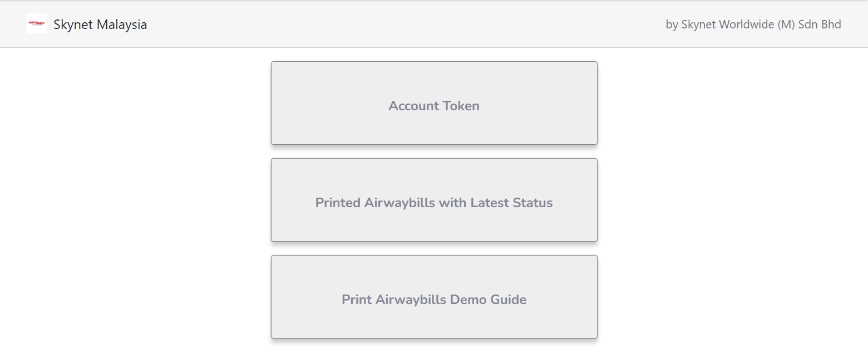Click the Skynet Worldwide publisher credit
Image resolution: width=868 pixels, height=353 pixels.
click(x=753, y=24)
